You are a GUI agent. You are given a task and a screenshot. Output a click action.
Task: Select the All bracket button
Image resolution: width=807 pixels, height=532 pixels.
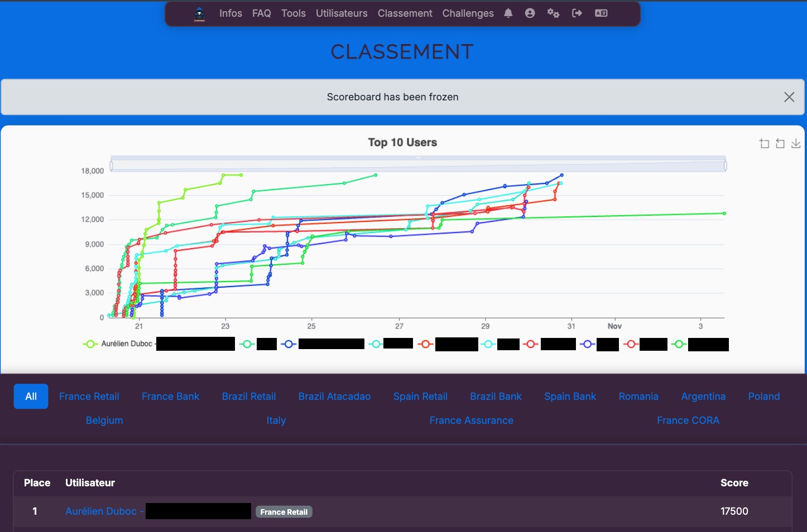(x=31, y=396)
